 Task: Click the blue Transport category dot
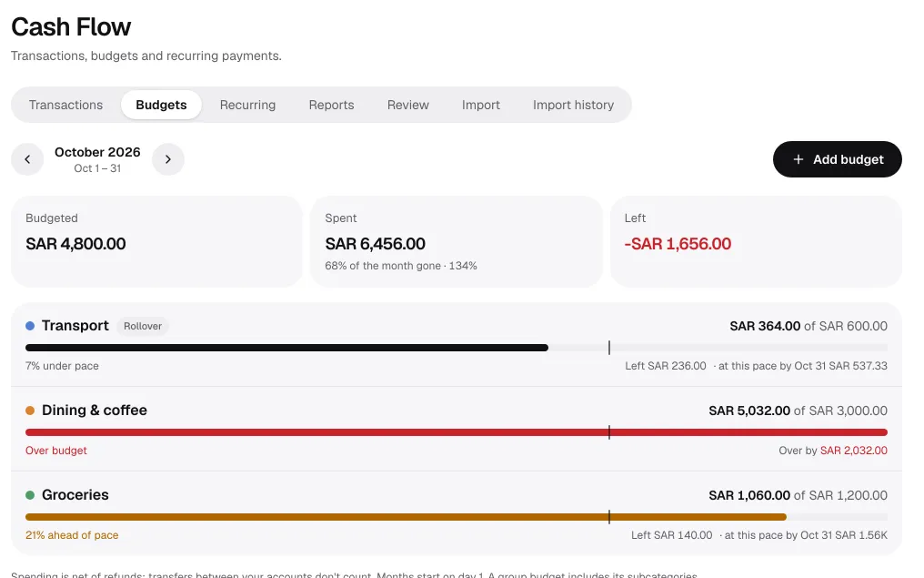coord(30,326)
